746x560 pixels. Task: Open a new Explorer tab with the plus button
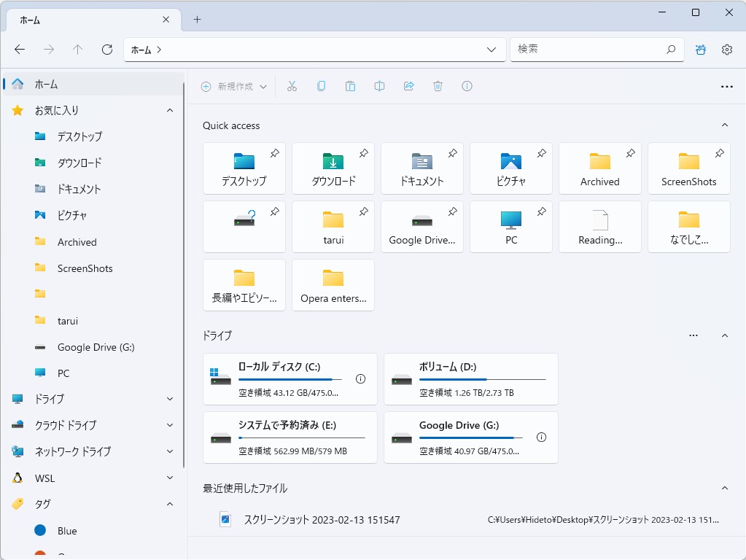tap(196, 20)
